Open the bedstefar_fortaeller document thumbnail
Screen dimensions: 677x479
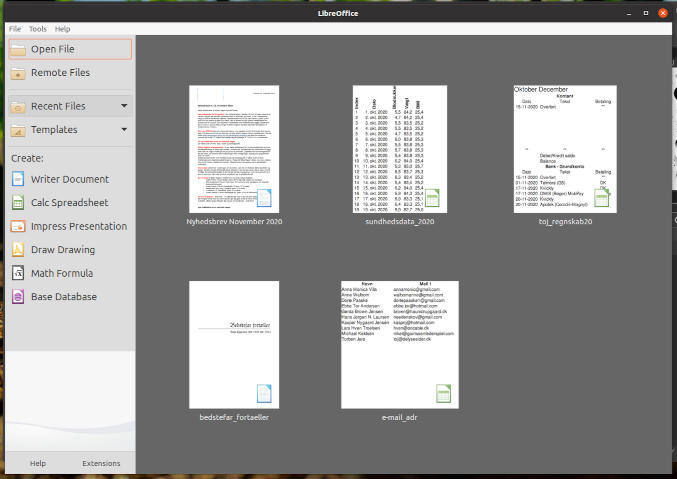point(234,345)
